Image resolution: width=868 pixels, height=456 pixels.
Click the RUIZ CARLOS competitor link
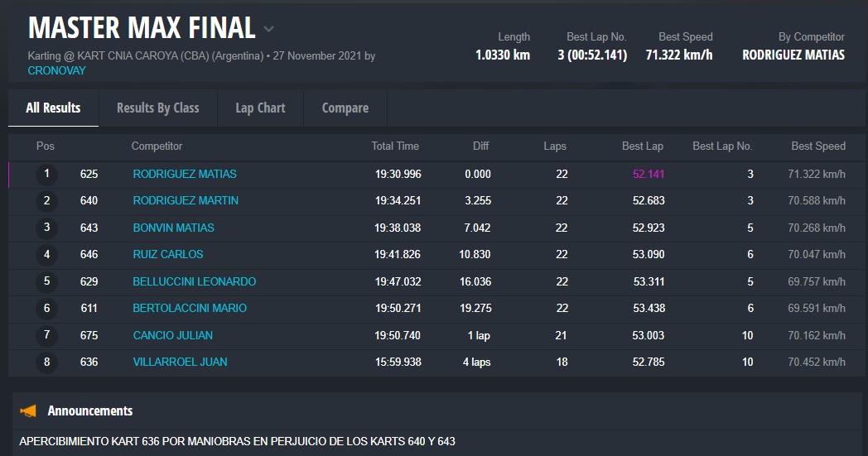point(168,254)
